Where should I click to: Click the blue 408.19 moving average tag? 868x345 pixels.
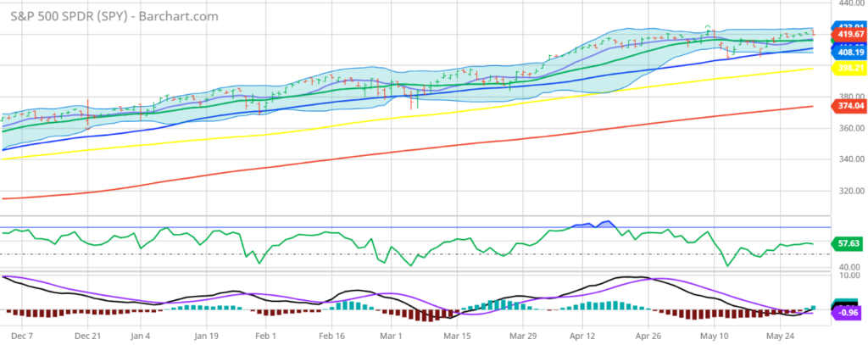(849, 52)
